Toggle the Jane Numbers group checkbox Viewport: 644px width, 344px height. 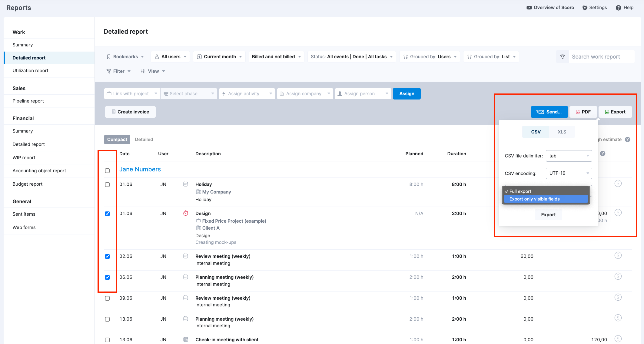pos(107,170)
